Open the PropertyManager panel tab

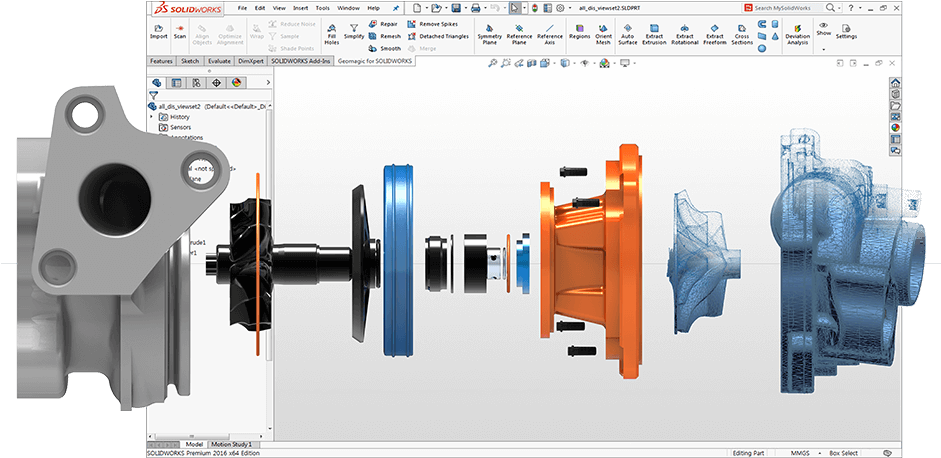pos(176,83)
